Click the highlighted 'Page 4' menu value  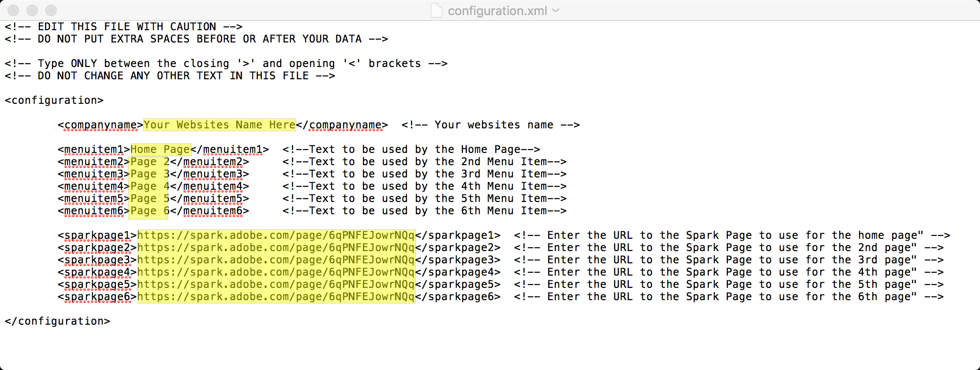[149, 186]
